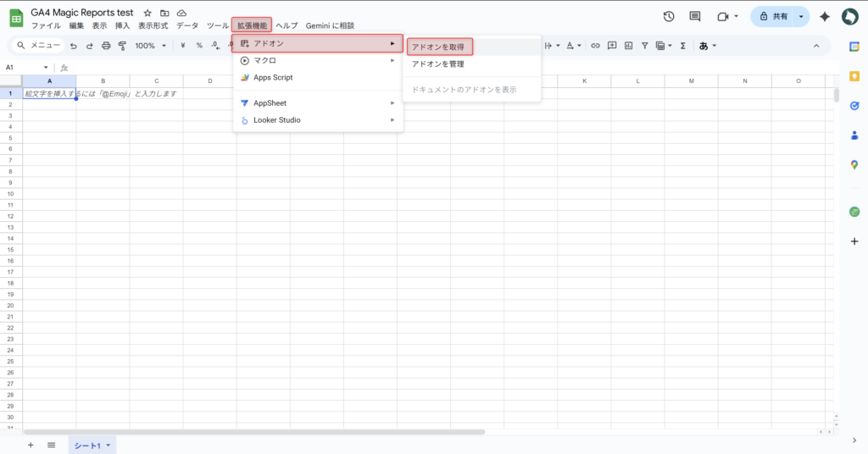The height and width of the screenshot is (454, 868).
Task: Click the insert chart icon
Action: click(628, 46)
